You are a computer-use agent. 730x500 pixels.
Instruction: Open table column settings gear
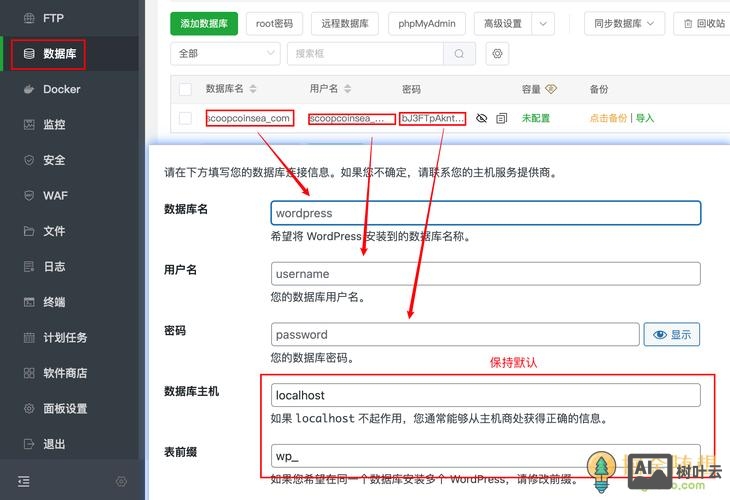click(x=497, y=54)
